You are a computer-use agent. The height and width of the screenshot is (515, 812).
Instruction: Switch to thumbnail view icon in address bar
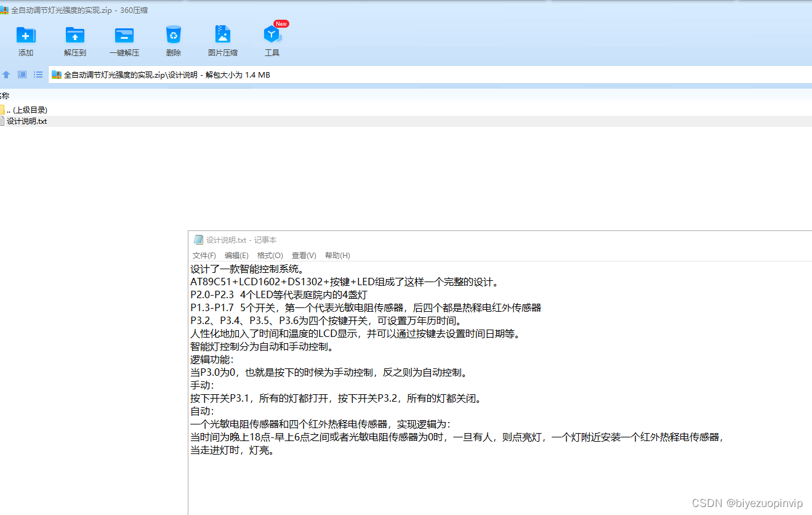22,75
